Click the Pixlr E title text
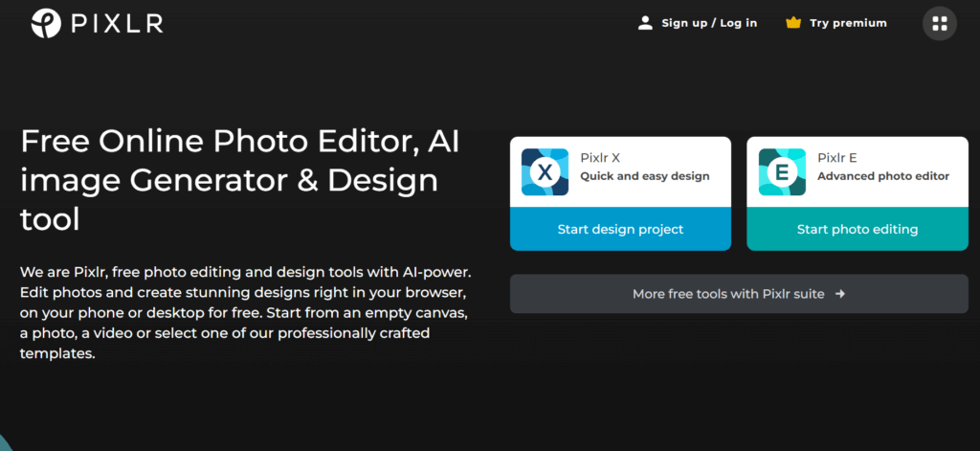Viewport: 980px width, 451px height. 837,158
